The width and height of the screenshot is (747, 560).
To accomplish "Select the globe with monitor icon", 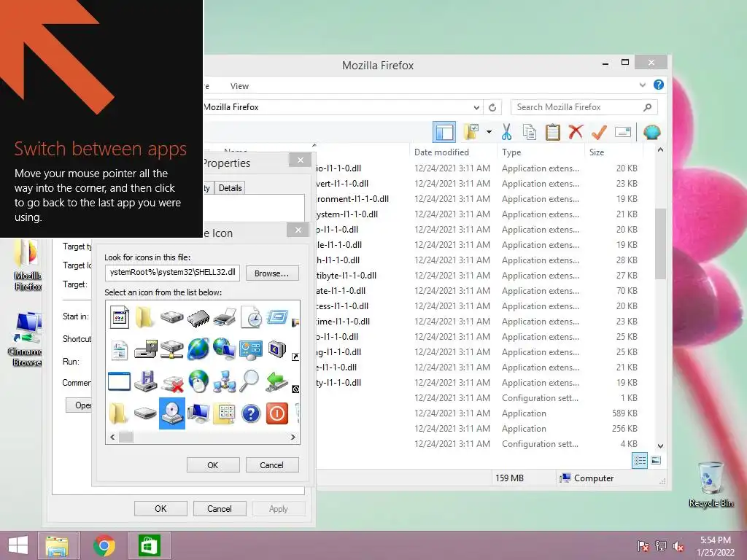I will click(225, 349).
